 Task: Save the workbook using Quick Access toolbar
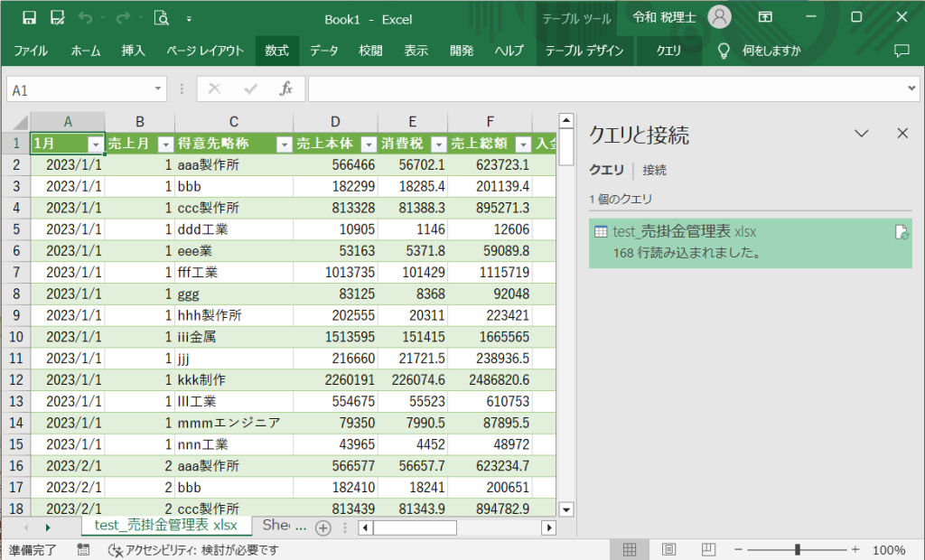click(x=29, y=17)
